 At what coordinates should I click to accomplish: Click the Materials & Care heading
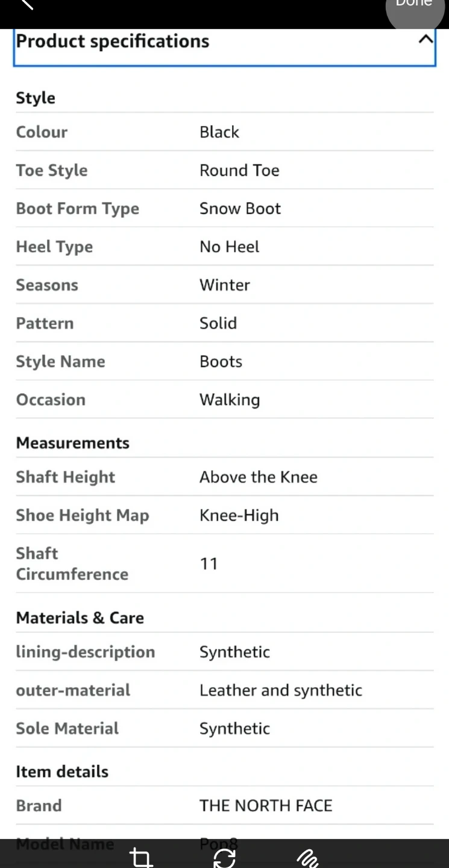pos(80,618)
